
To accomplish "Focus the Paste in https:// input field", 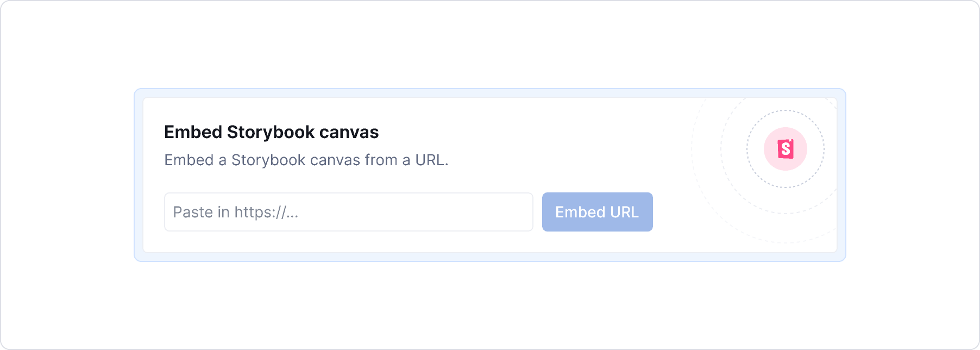I will [348, 212].
